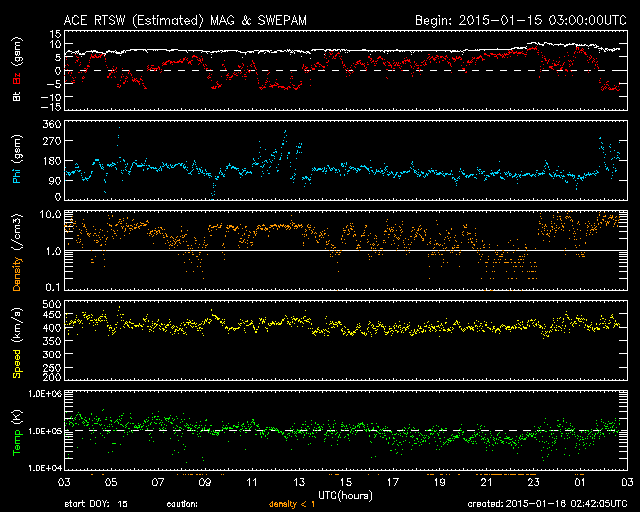Screen dimensions: 640x512
Task: Click the 17 hour tick on time axis
Action: click(x=392, y=483)
